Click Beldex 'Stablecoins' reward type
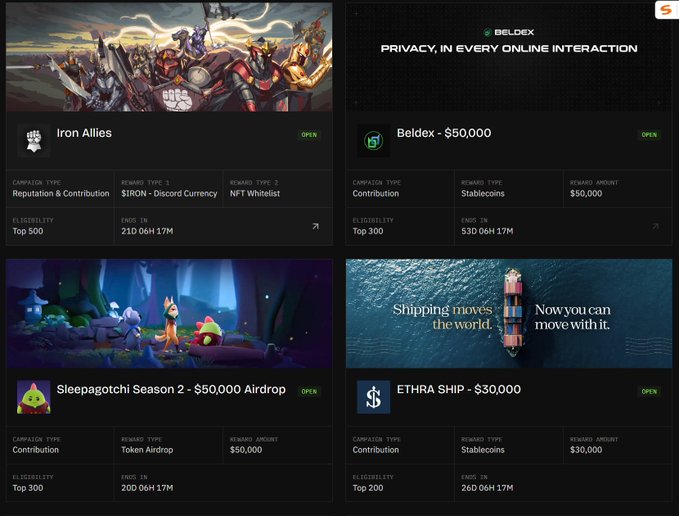Viewport: 679px width, 516px height. (x=483, y=194)
